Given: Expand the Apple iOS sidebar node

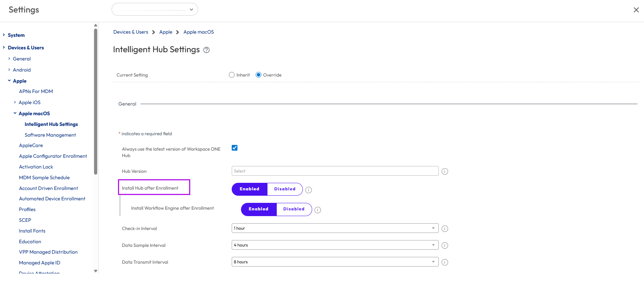Looking at the screenshot, I should click(x=15, y=102).
